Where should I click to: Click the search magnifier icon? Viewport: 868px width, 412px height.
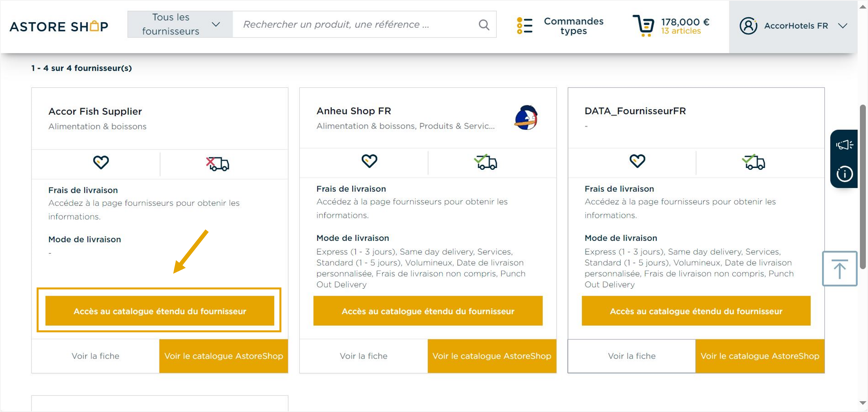(x=484, y=25)
